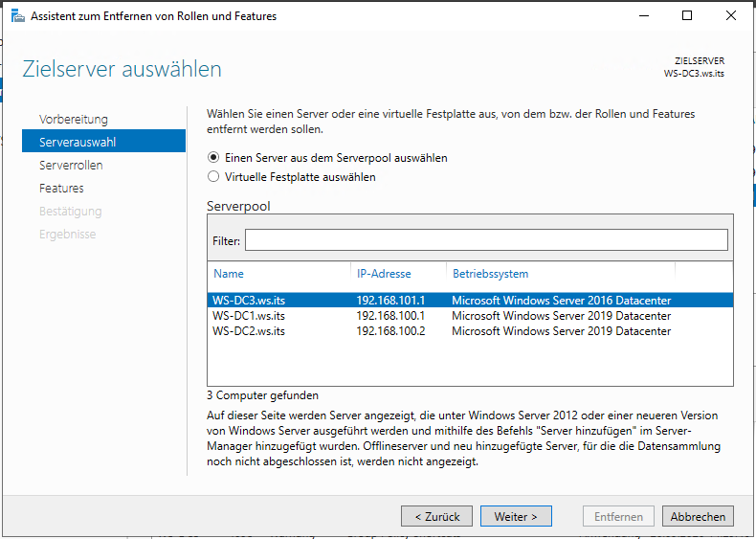
Task: Click 'Windows Server 2016 Datacenter' cell
Action: pyautogui.click(x=561, y=301)
